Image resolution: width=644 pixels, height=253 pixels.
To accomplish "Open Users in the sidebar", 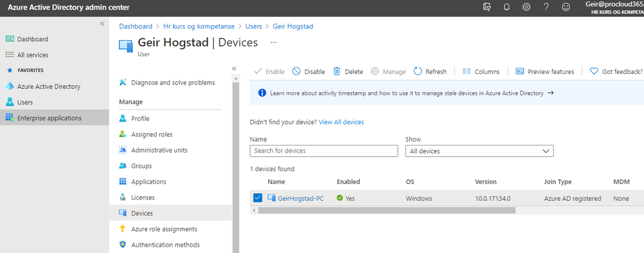I will pos(25,102).
